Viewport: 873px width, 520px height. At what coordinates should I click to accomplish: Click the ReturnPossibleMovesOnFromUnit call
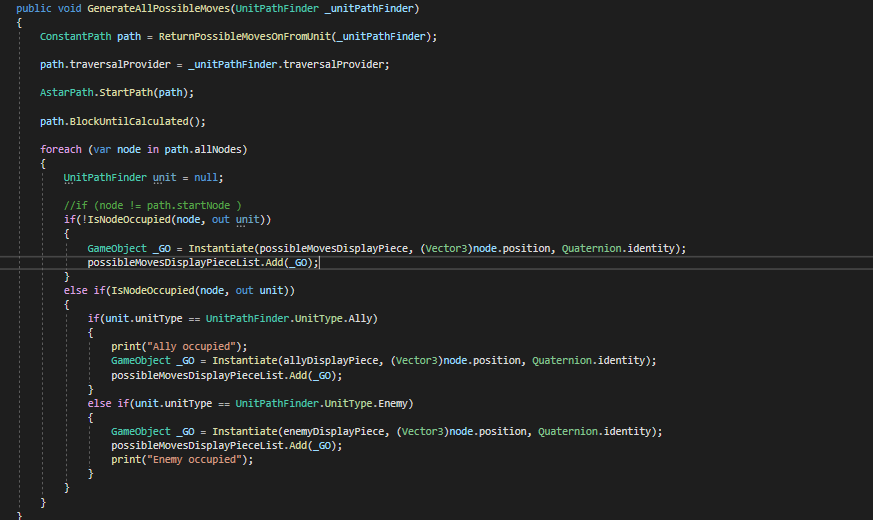point(245,36)
